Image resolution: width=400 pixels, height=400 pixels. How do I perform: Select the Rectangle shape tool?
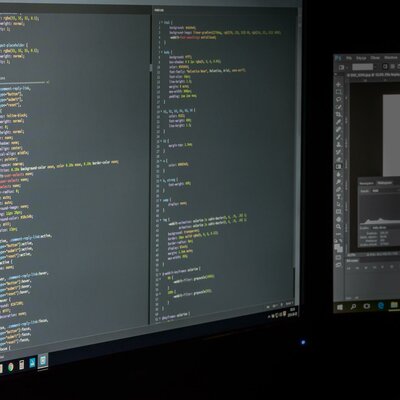[339, 212]
